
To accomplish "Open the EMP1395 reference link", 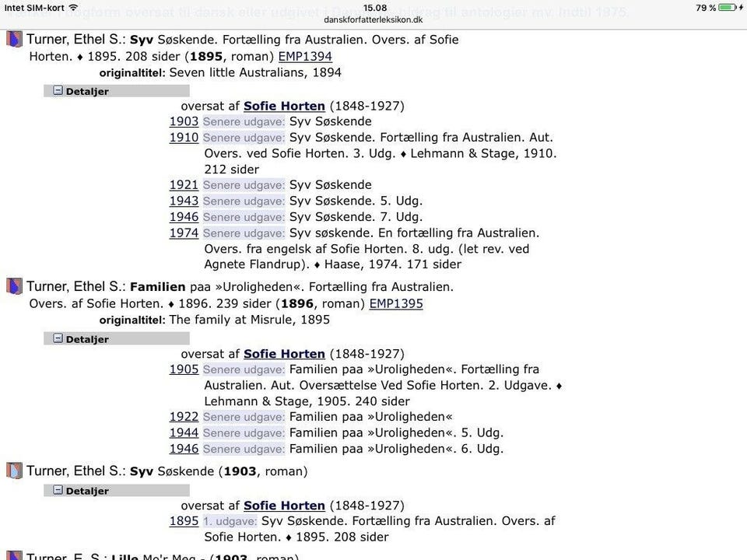I will tap(396, 303).
